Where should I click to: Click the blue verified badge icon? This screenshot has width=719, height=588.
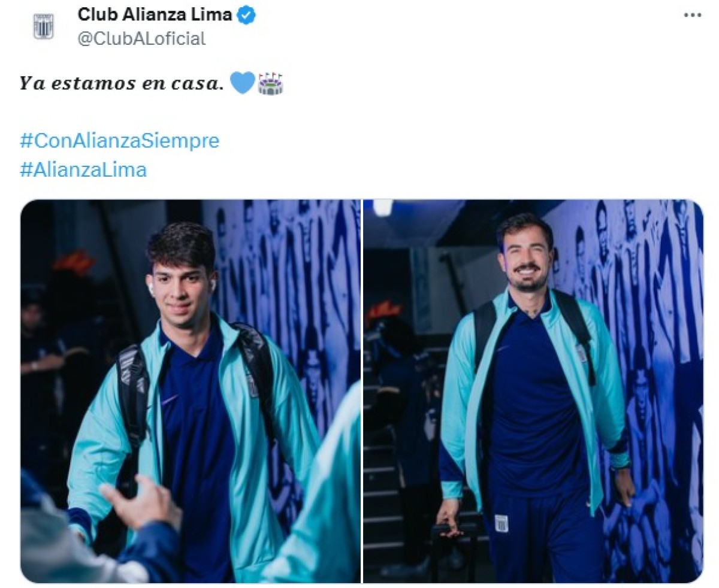pyautogui.click(x=247, y=15)
